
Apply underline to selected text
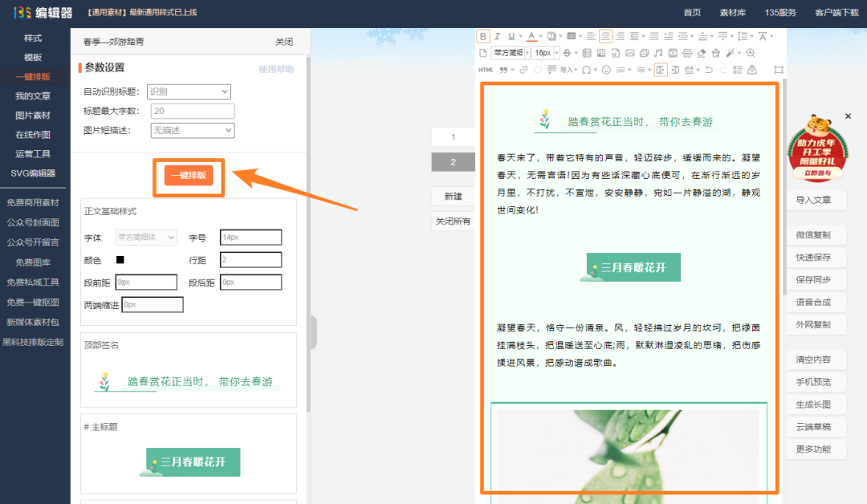click(511, 36)
